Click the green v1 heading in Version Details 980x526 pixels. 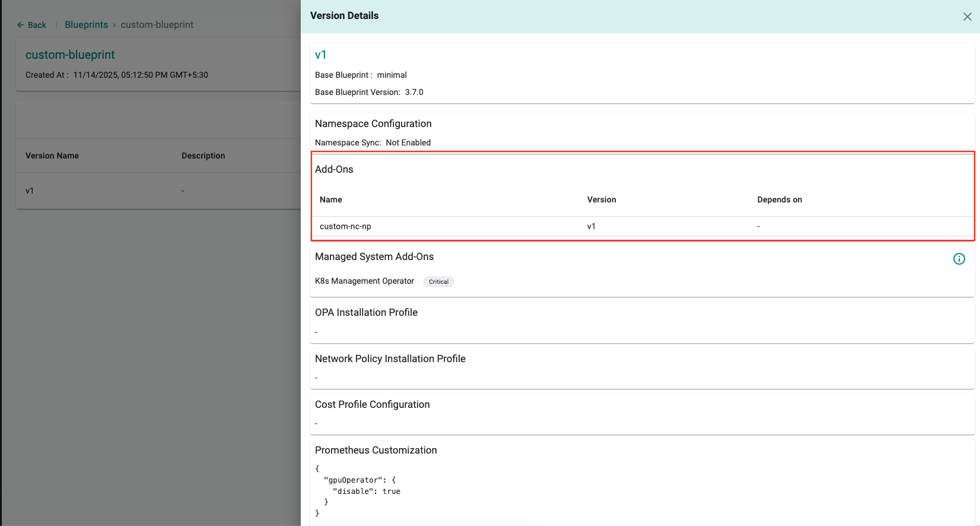point(320,55)
